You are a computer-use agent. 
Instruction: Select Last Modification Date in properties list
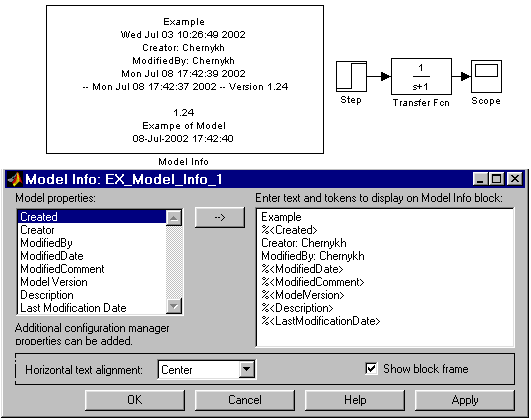pos(92,308)
